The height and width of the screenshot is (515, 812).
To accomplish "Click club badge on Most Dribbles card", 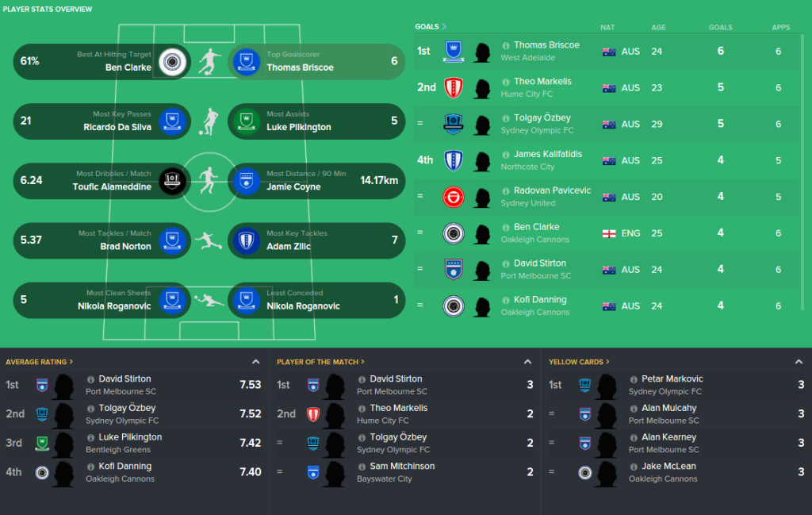I will [171, 180].
